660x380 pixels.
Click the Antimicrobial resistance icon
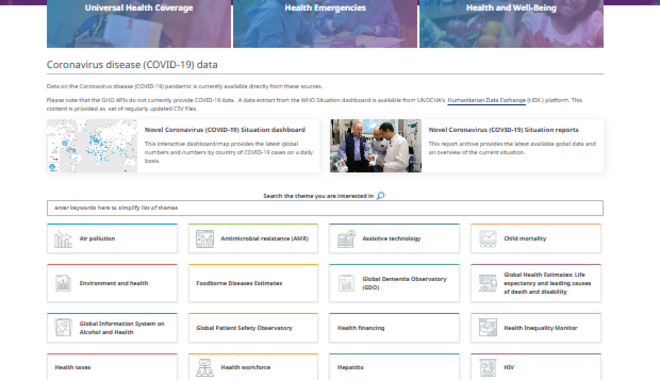click(x=205, y=239)
